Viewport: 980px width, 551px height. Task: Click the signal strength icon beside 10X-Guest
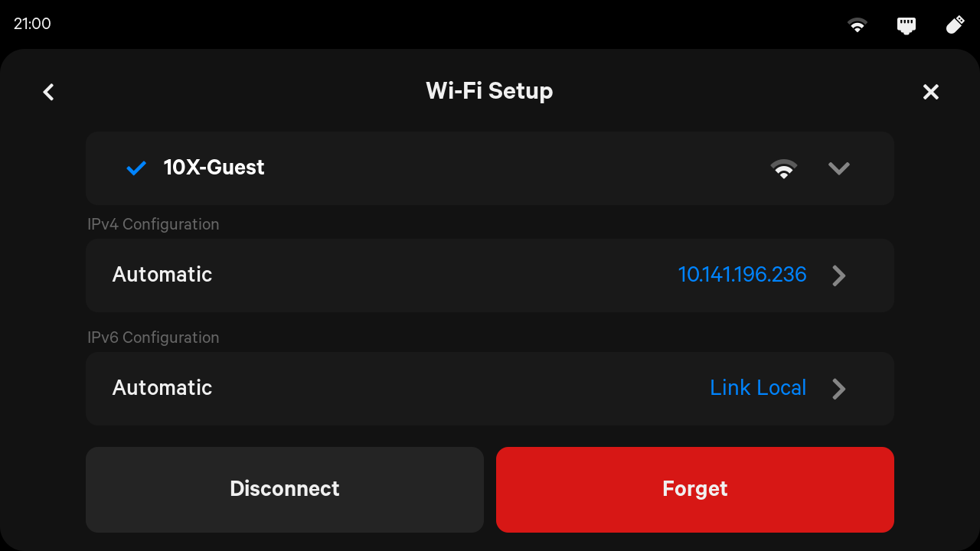click(784, 168)
